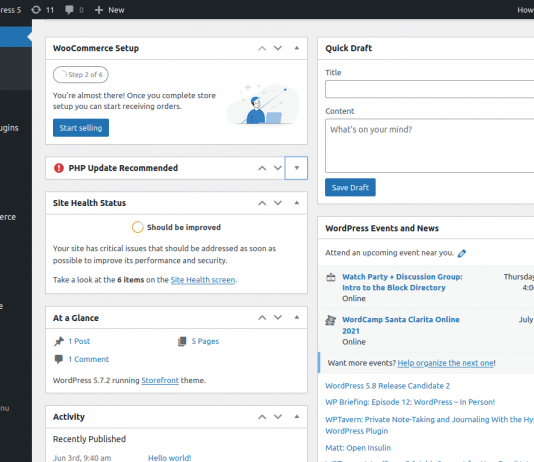Open WPTavern Private Note-Taking article
This screenshot has width=534, height=462.
(429, 425)
